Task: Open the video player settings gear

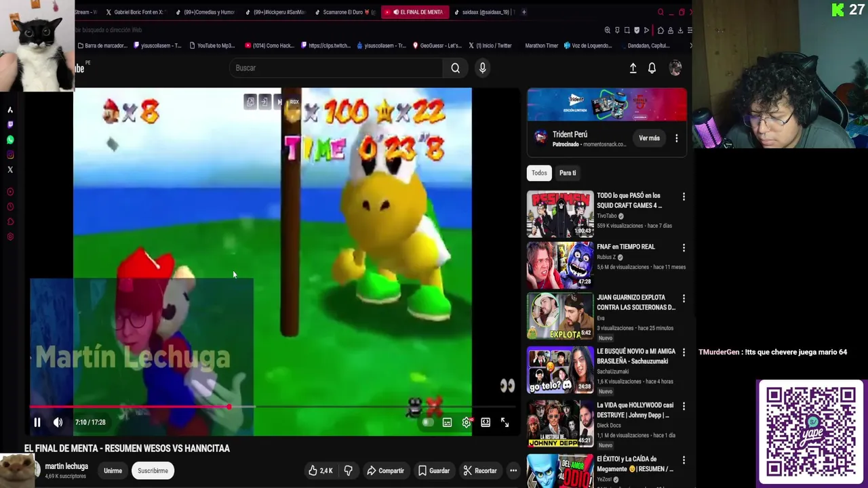Action: (x=467, y=422)
